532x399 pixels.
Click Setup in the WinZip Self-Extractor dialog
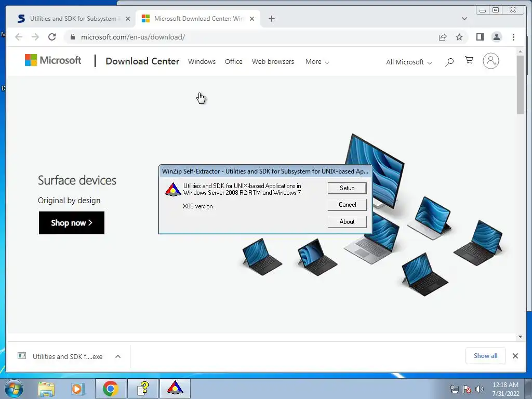coord(347,188)
